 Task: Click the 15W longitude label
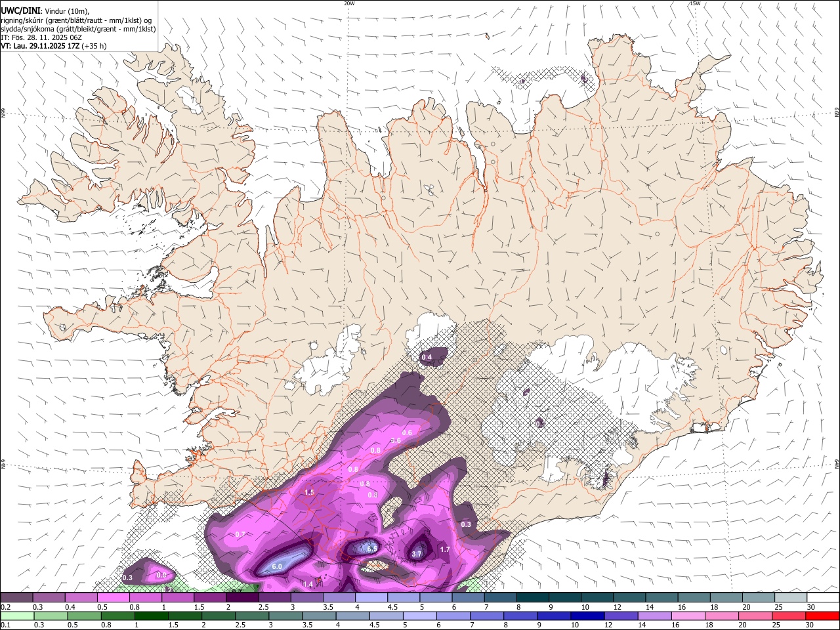(x=695, y=3)
